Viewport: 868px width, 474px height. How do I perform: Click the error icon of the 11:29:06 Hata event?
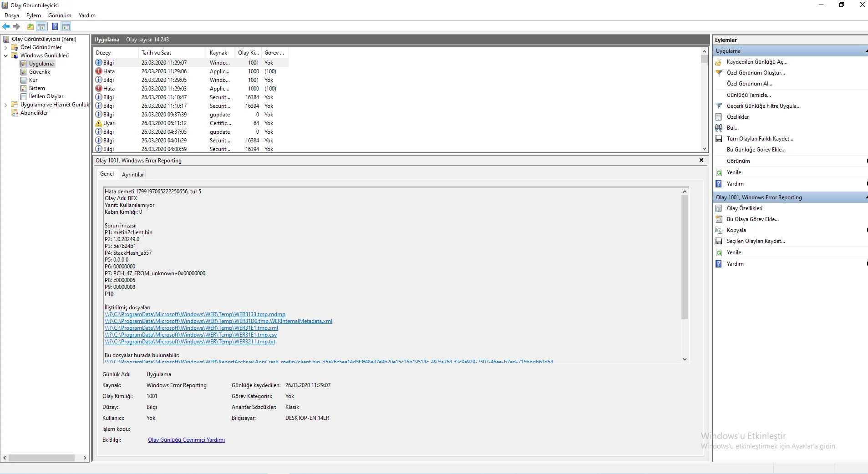click(x=99, y=71)
